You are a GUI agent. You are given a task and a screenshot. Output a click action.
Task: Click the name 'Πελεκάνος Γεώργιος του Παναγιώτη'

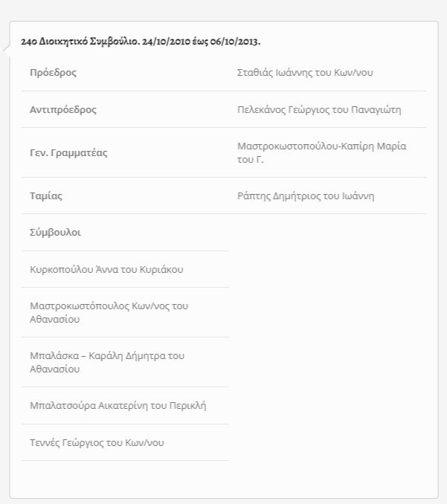318,110
